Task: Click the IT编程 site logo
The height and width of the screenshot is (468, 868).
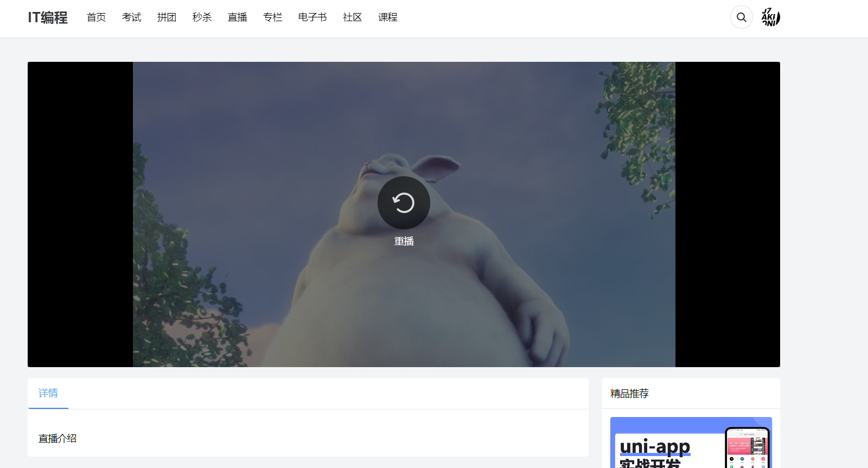Action: click(x=48, y=17)
